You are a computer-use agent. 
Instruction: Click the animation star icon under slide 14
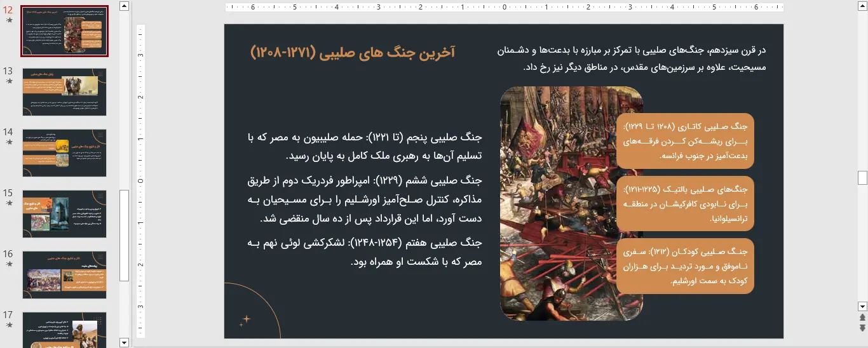pyautogui.click(x=9, y=142)
